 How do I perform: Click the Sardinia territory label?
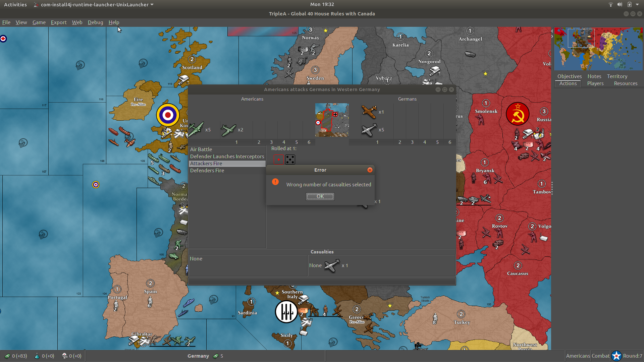click(248, 313)
